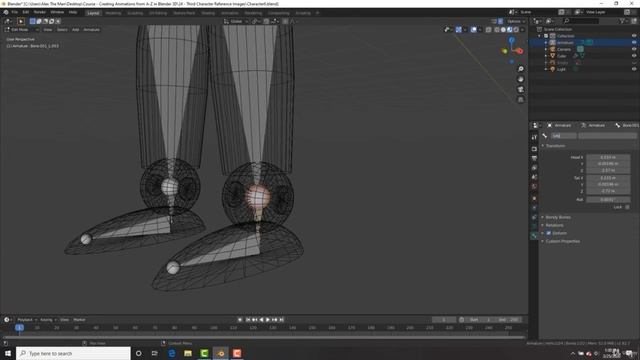The height and width of the screenshot is (360, 640).
Task: Expand the Bendy Bones panel
Action: pyautogui.click(x=558, y=217)
